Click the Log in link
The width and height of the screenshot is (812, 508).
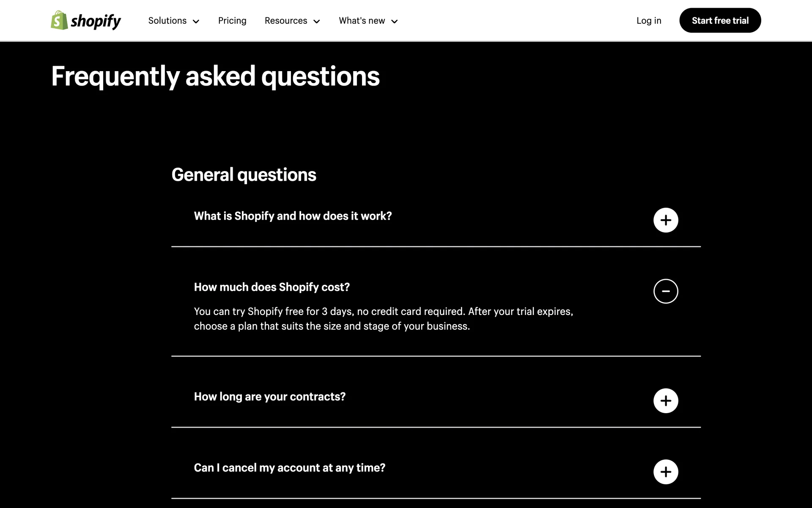[649, 21]
